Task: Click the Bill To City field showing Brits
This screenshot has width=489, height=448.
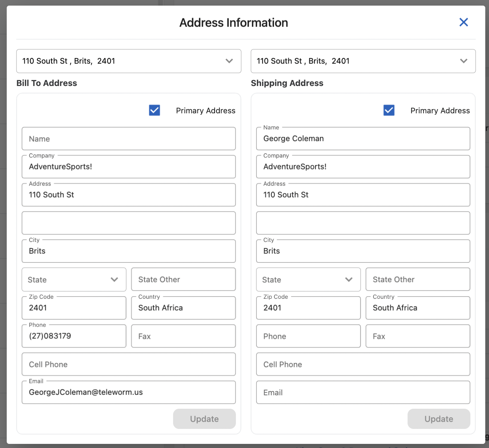Action: 129,251
